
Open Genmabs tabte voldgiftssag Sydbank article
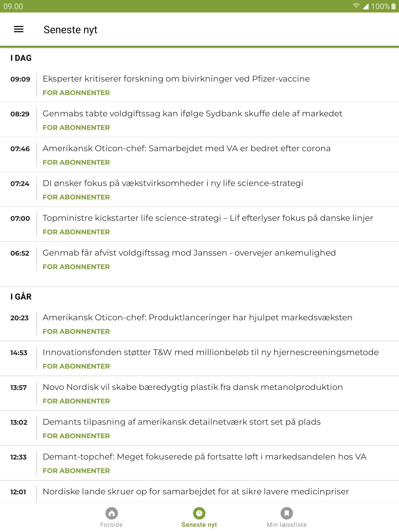point(199,120)
